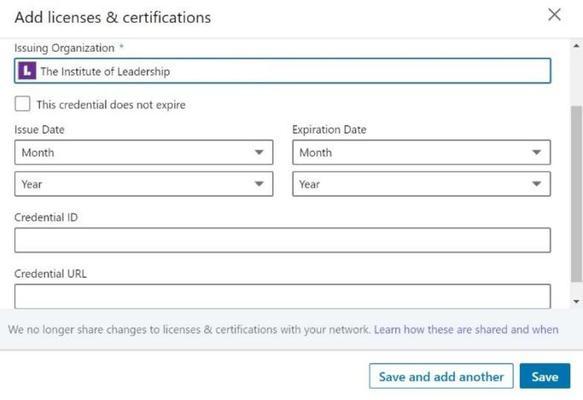Click the Expiration Month dropdown arrow
The image size is (583, 400).
[537, 152]
